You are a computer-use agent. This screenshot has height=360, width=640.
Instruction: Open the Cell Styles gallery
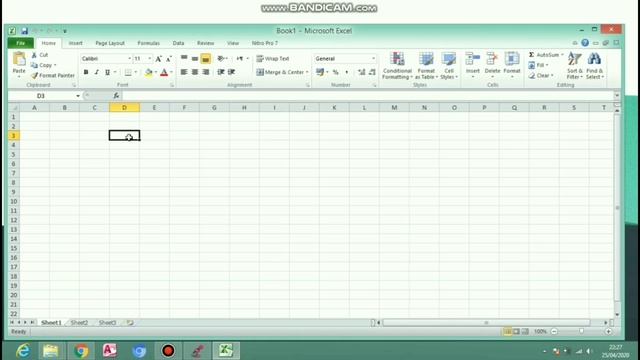pos(449,65)
